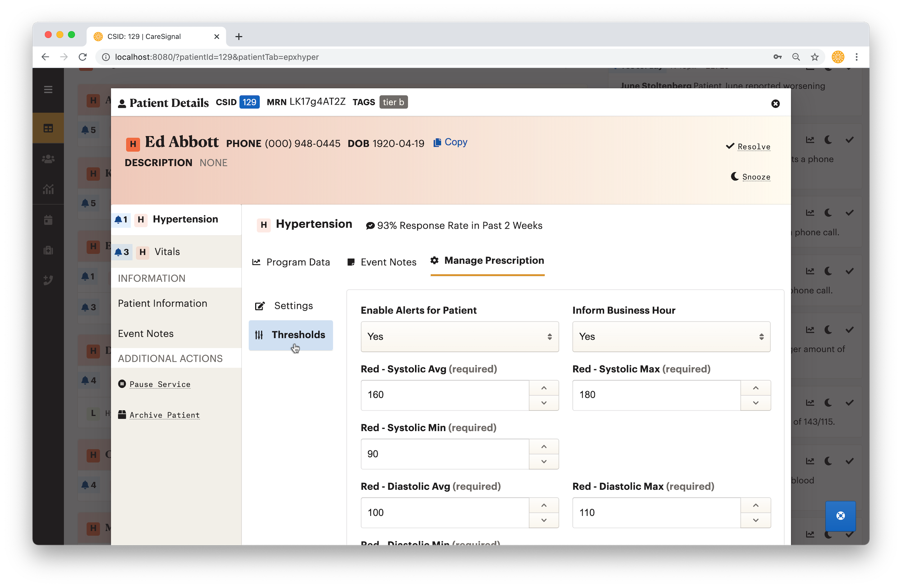Switch to the Program Data tab
The height and width of the screenshot is (588, 902).
coord(291,262)
